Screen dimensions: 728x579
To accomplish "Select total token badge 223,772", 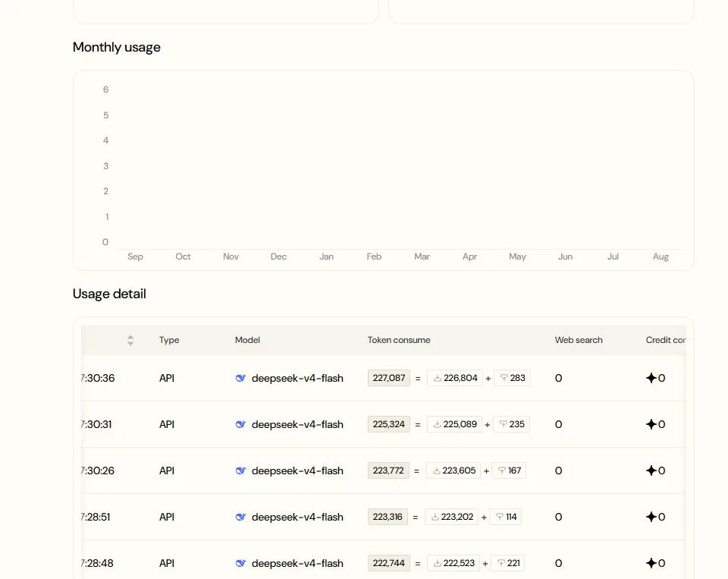I will tap(388, 470).
